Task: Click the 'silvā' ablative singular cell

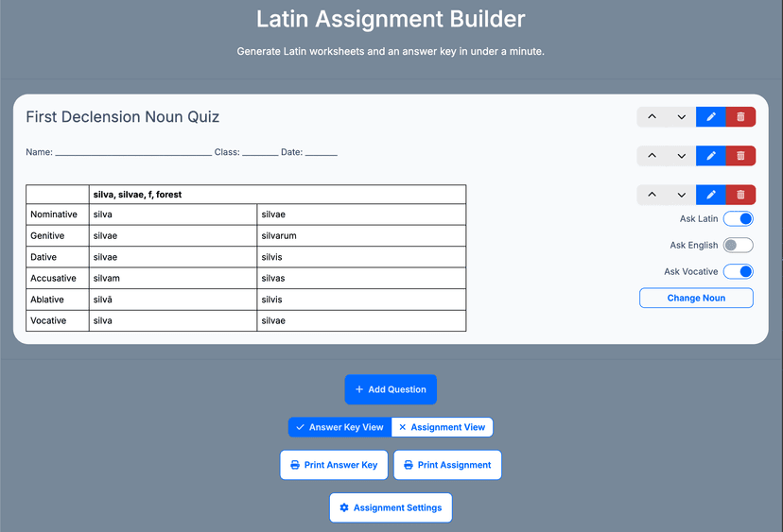Action: (173, 300)
